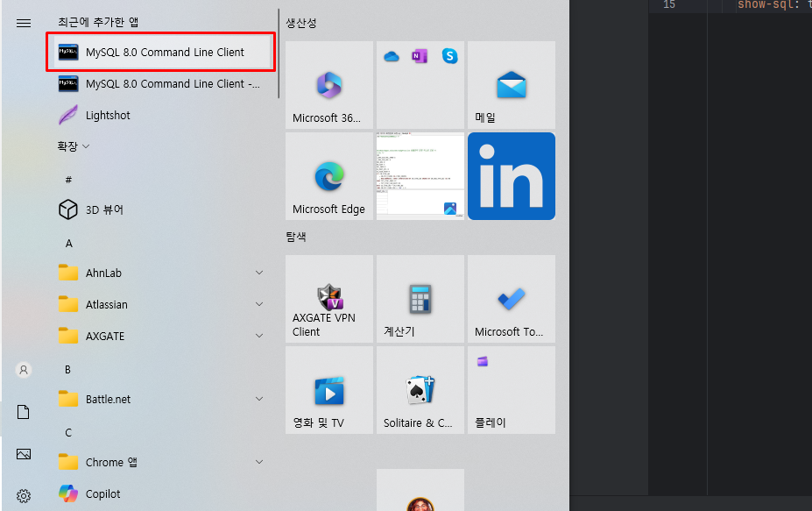Open the Battle.net folder
This screenshot has width=812, height=511.
pos(160,400)
